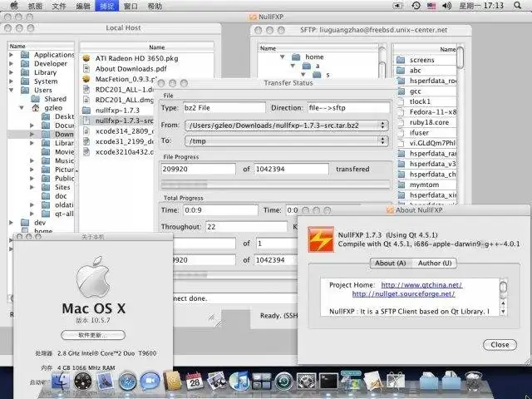Click the Type field showing bz2 File
The image size is (532, 399).
click(224, 108)
